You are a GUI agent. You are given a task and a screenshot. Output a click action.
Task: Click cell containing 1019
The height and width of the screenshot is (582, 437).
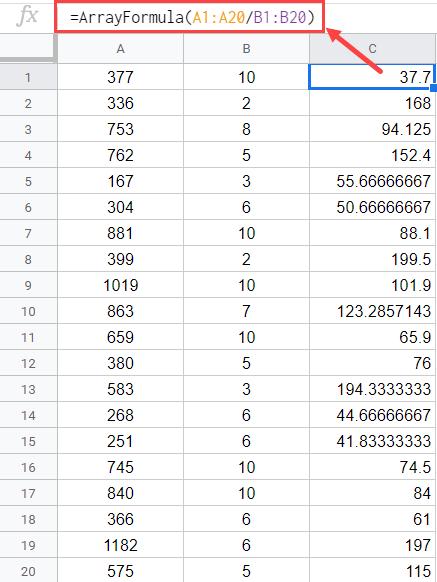pyautogui.click(x=120, y=285)
